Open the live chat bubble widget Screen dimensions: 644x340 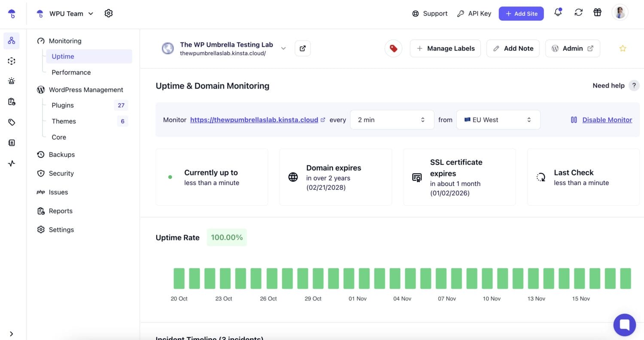click(x=624, y=325)
